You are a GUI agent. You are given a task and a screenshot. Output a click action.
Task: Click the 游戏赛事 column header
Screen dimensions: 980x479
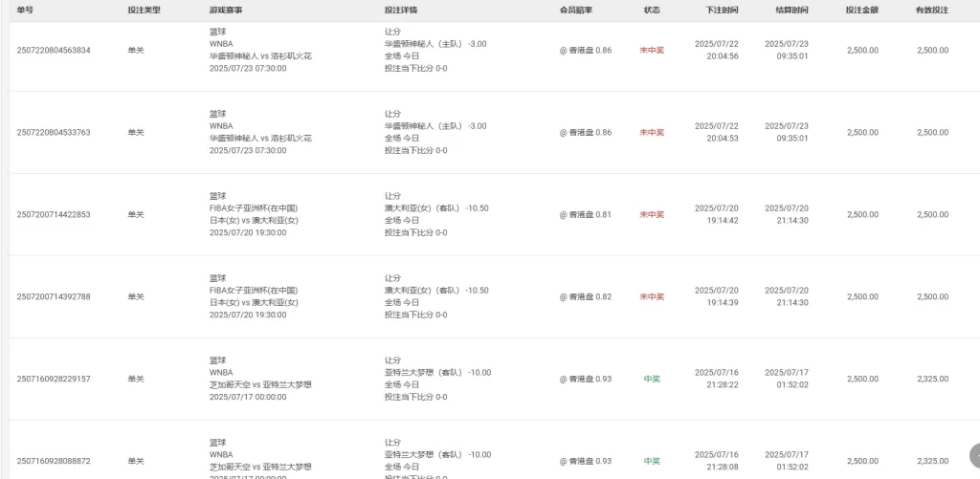(x=226, y=10)
